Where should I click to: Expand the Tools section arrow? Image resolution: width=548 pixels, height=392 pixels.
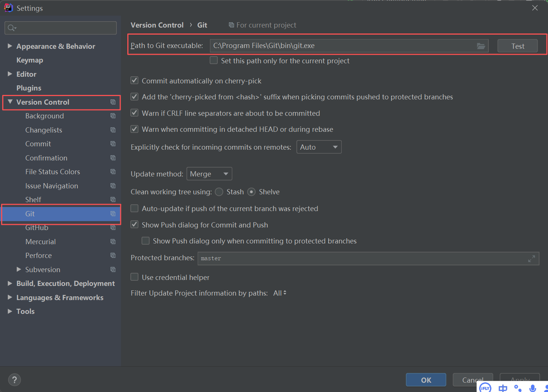tap(10, 311)
